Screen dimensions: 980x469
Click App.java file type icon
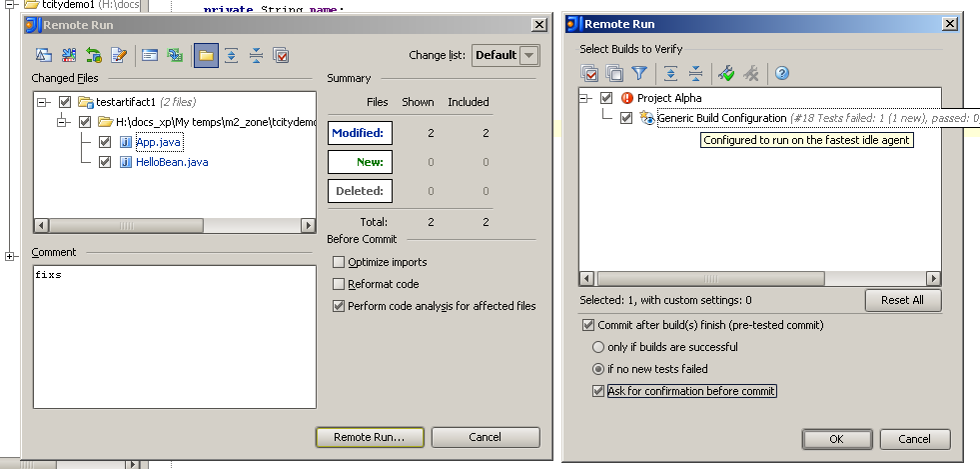[126, 143]
